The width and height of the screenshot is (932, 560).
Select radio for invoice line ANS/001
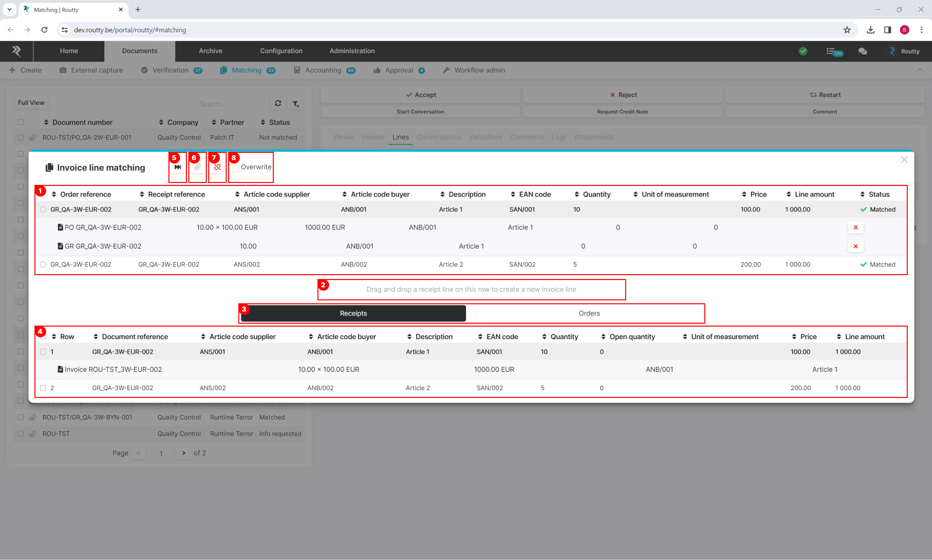point(43,210)
